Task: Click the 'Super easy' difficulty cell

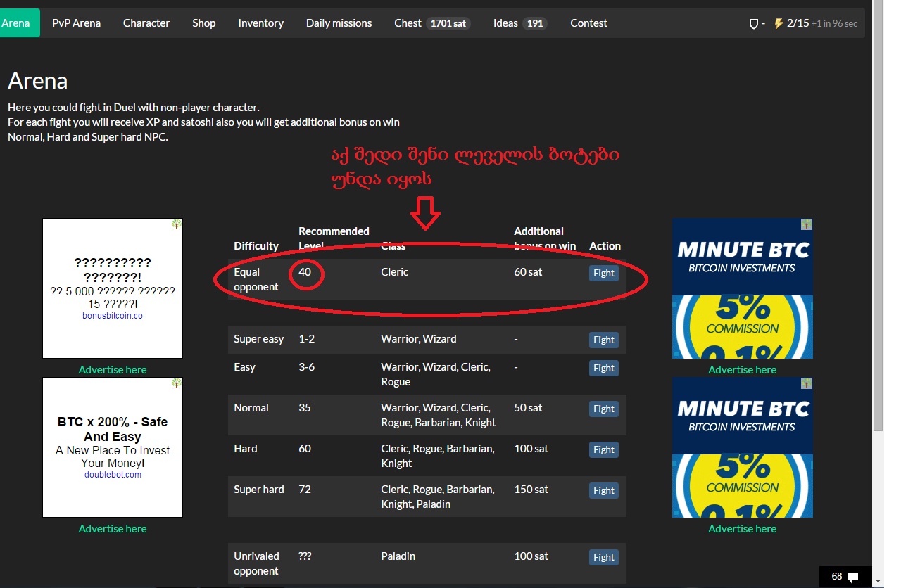Action: pos(259,339)
